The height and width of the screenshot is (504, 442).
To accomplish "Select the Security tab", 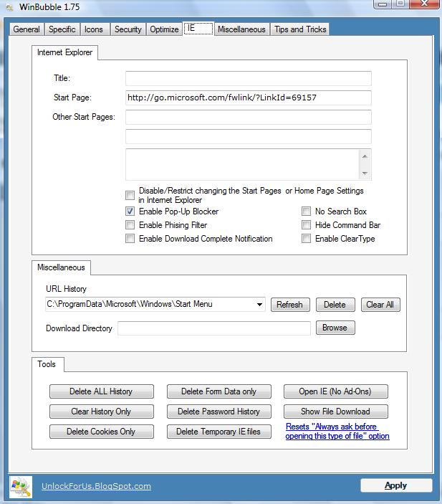I will [128, 29].
